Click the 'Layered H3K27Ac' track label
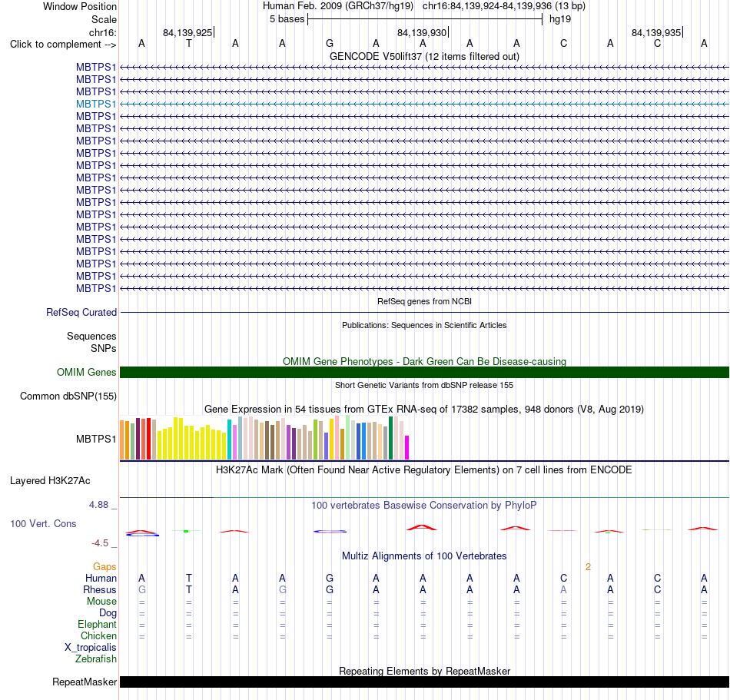 pyautogui.click(x=50, y=481)
